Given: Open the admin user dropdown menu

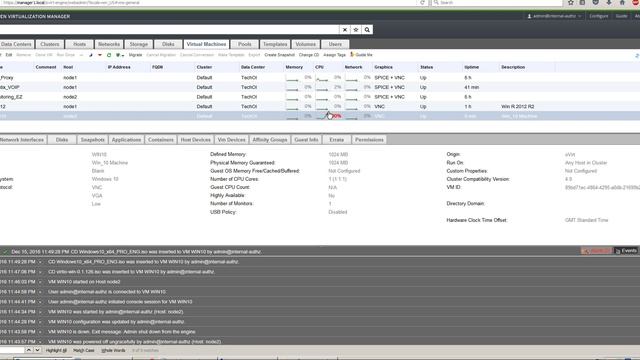Looking at the screenshot, I should (x=554, y=16).
